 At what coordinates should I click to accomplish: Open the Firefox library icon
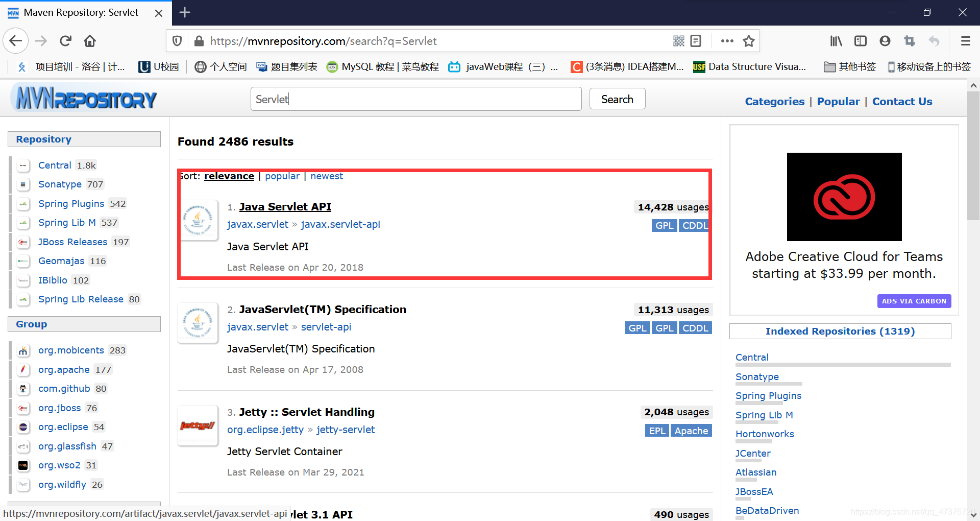click(x=836, y=41)
